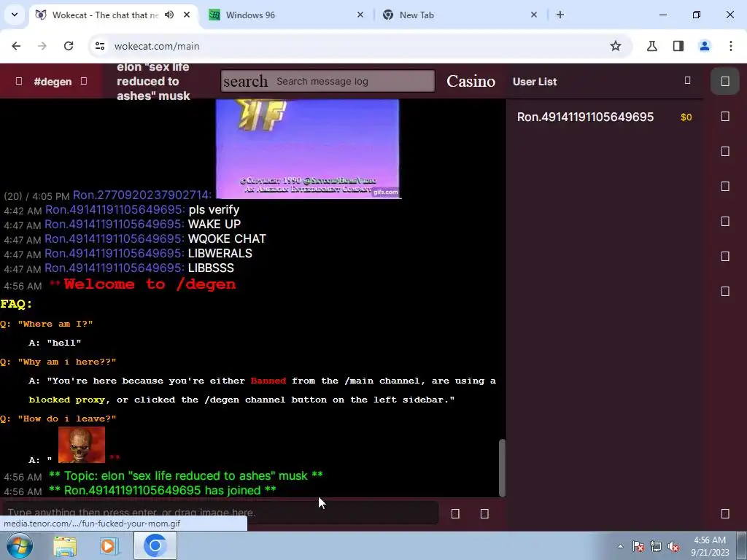Open Chrome Labs flask icon
Viewport: 747px width, 560px height.
651,46
